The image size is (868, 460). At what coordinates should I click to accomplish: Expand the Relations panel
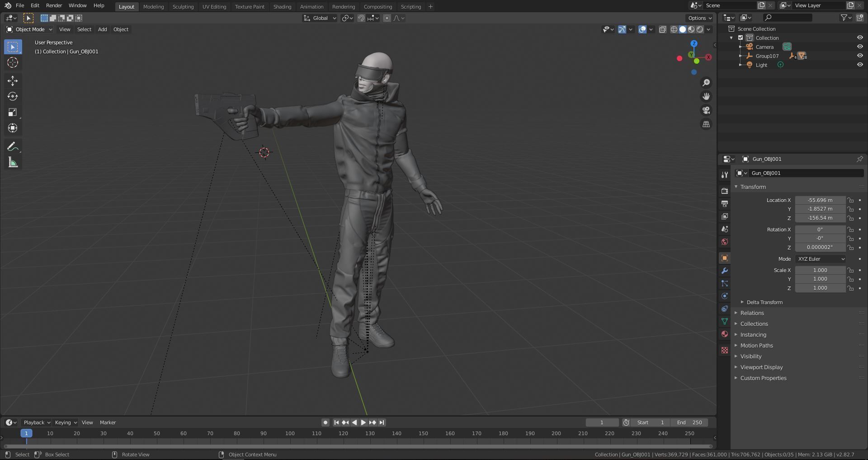(x=752, y=313)
